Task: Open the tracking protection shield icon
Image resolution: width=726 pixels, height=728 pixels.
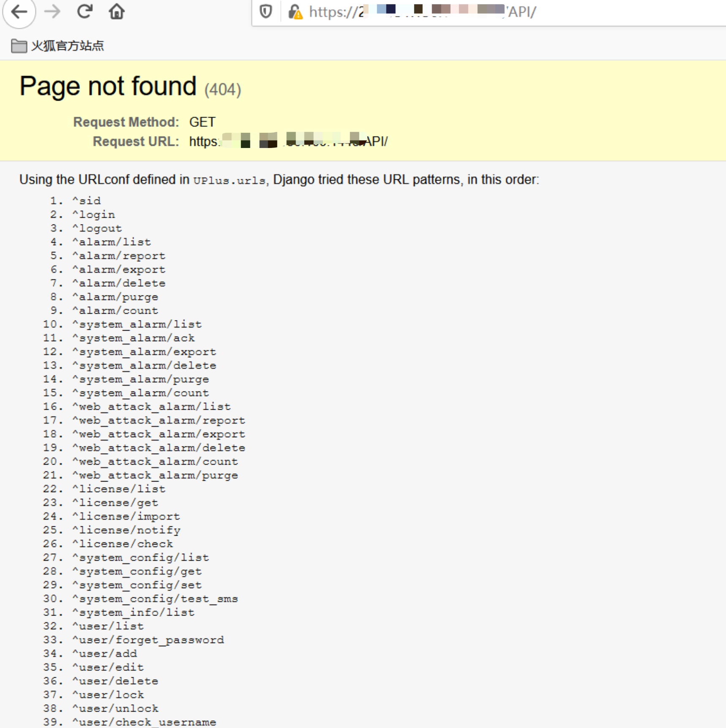Action: 266,12
